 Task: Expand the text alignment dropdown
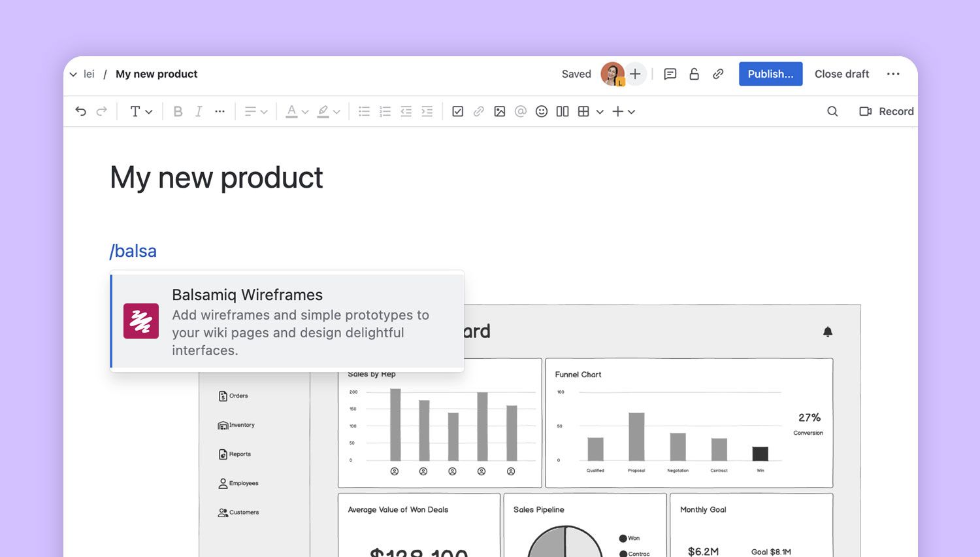coord(256,111)
